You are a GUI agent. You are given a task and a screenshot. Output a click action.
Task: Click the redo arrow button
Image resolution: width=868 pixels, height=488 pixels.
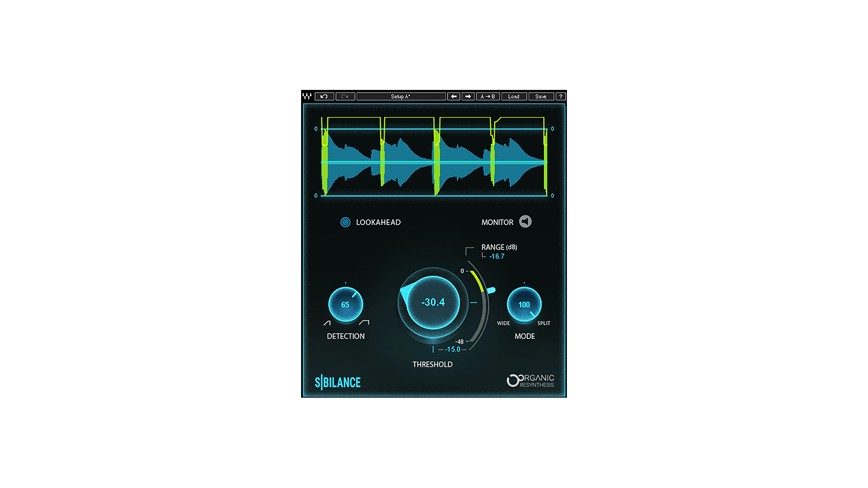tap(345, 96)
